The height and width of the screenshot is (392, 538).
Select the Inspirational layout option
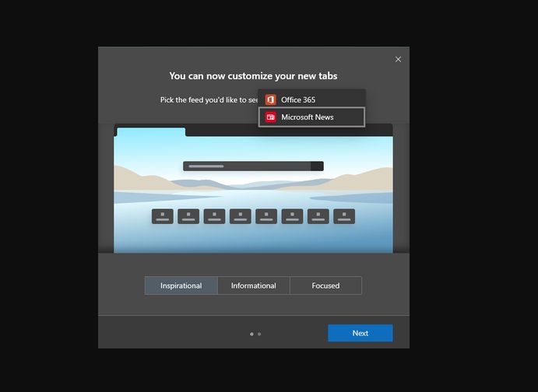point(181,285)
